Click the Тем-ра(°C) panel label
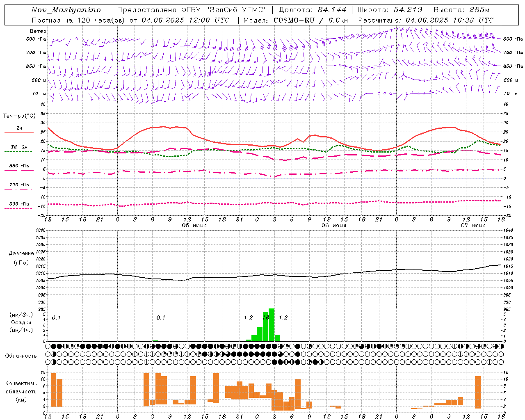This screenshot has height=420, width=525. click(x=19, y=116)
